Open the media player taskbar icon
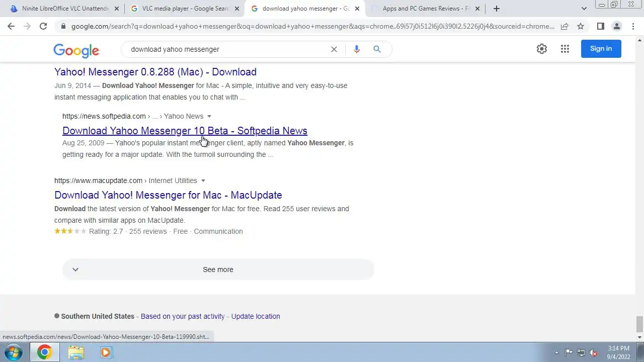644x362 pixels. [106, 352]
